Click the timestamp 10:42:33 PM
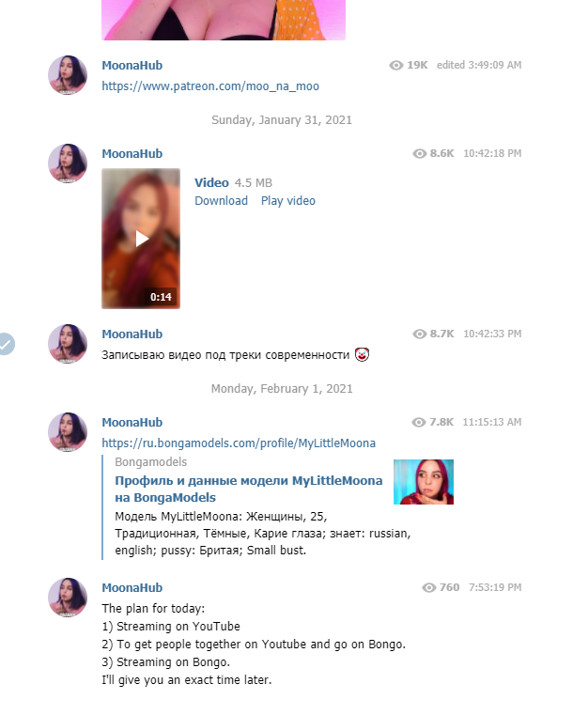 [492, 334]
